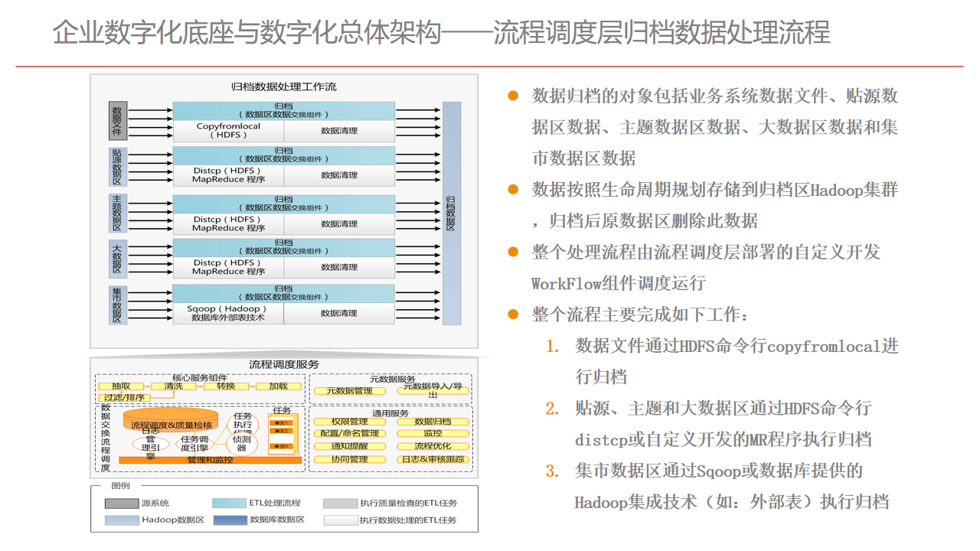Click the 权限管理 pill
The image size is (980, 551).
point(350,422)
